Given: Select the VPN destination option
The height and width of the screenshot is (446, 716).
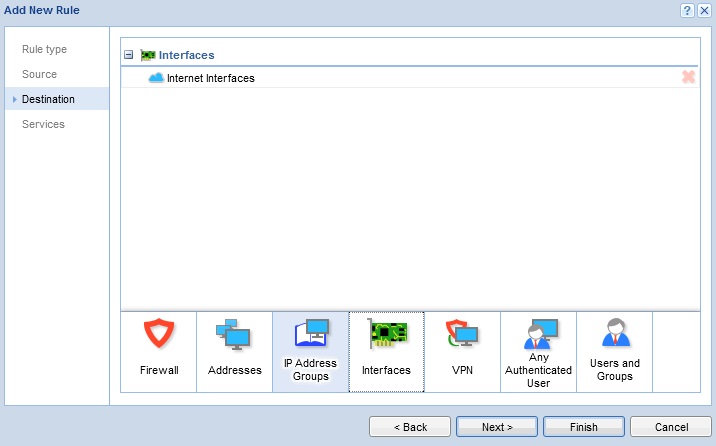Looking at the screenshot, I should (x=462, y=350).
